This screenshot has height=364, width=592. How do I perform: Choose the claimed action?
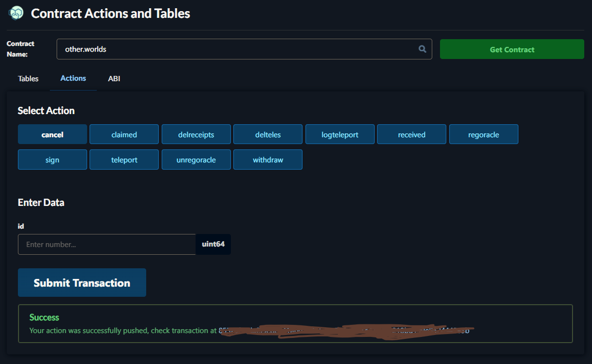[x=124, y=134]
